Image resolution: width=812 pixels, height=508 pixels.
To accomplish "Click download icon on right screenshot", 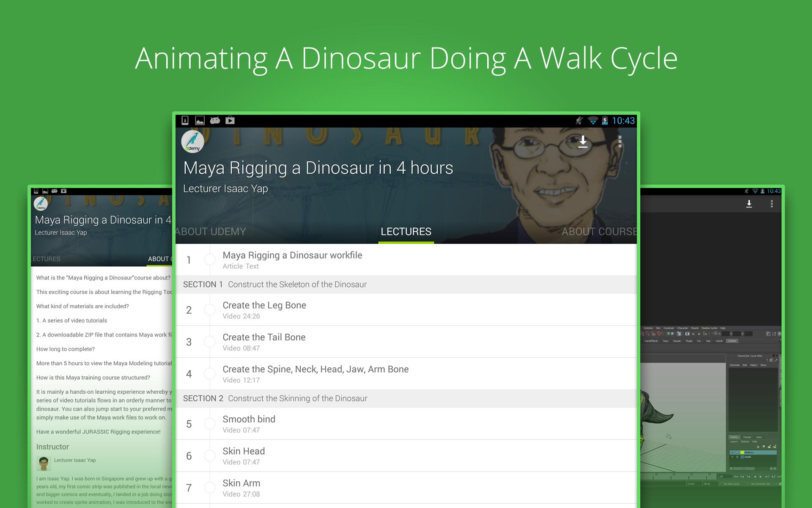I will [749, 204].
